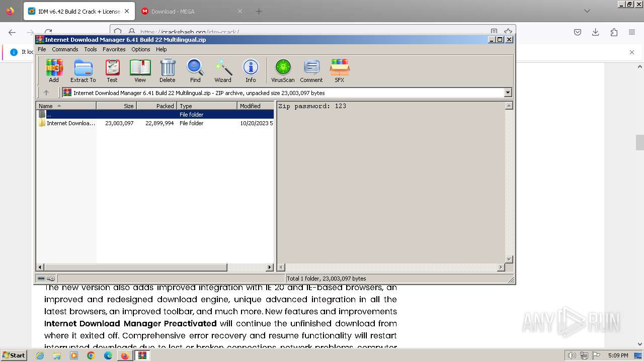
Task: Close the IDM v6.42 browser tab
Action: (127, 11)
